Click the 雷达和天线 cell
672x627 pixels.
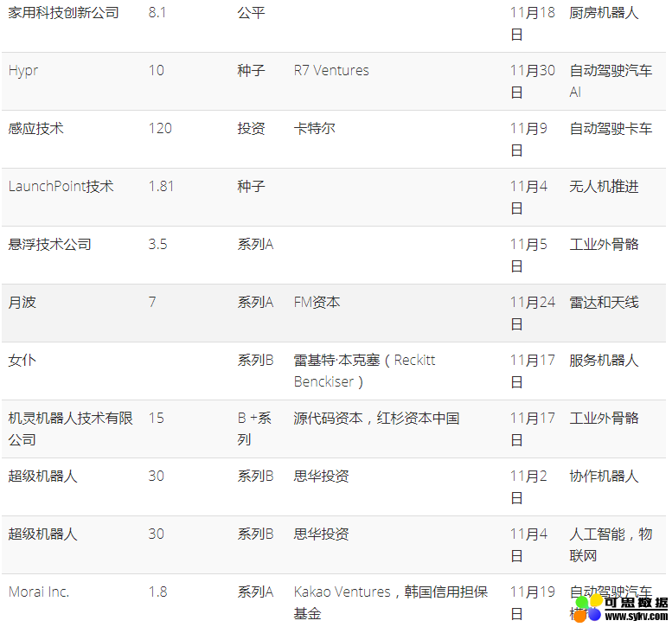(604, 302)
